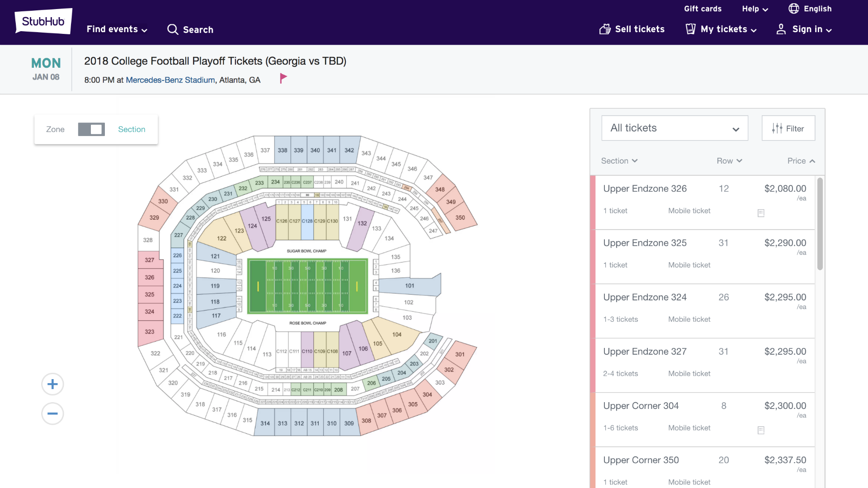Click the globe English language icon
Image resolution: width=868 pixels, height=488 pixels.
click(x=794, y=9)
